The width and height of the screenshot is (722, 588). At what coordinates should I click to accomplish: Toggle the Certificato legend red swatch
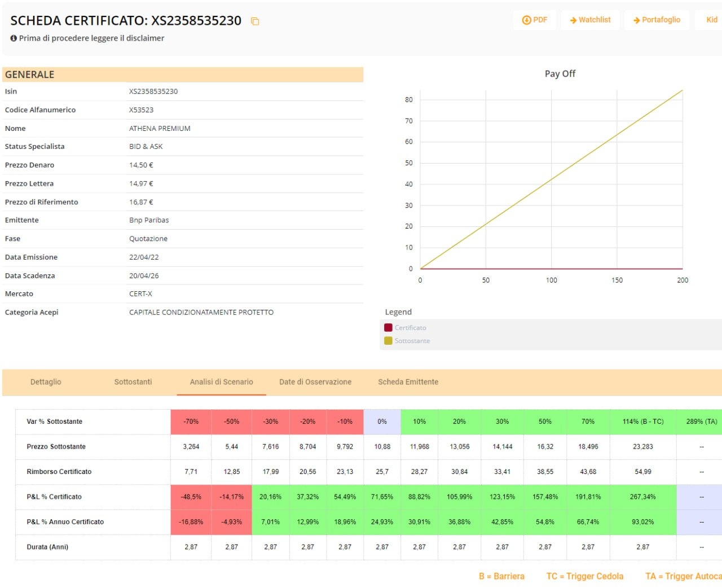tap(388, 328)
